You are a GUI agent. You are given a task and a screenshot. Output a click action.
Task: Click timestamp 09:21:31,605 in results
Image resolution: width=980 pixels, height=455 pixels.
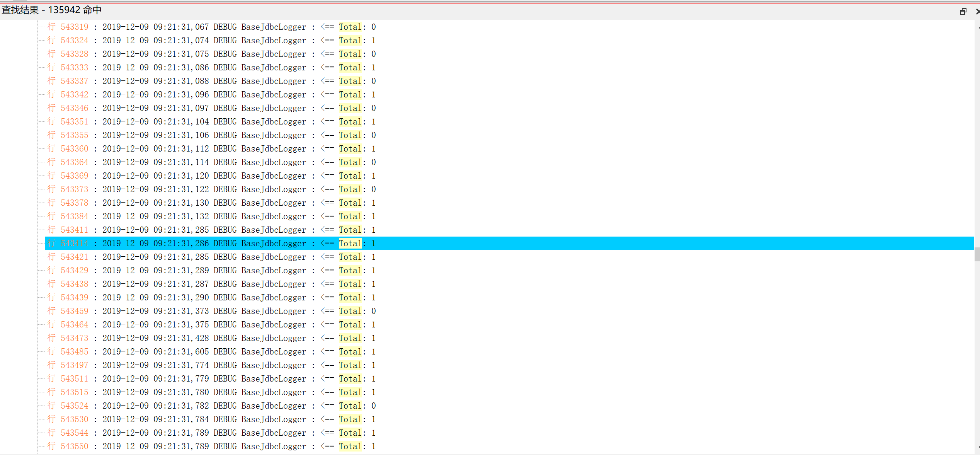coord(181,351)
